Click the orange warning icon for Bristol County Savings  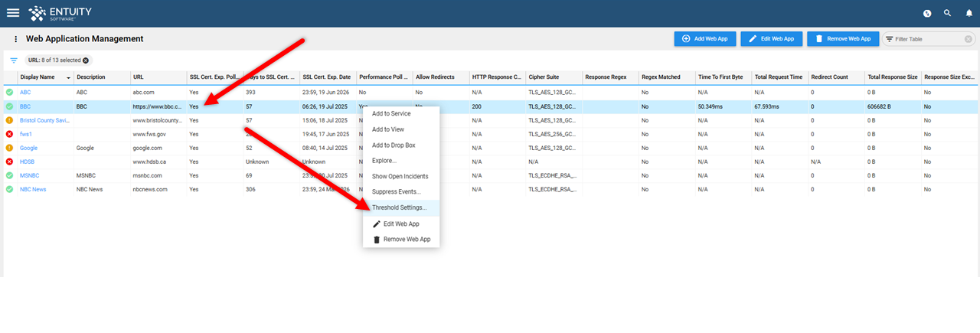10,120
